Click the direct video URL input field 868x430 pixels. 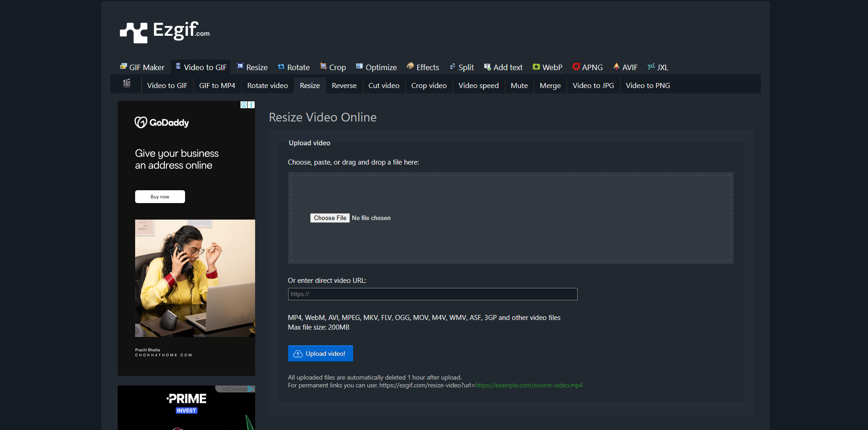(x=432, y=294)
